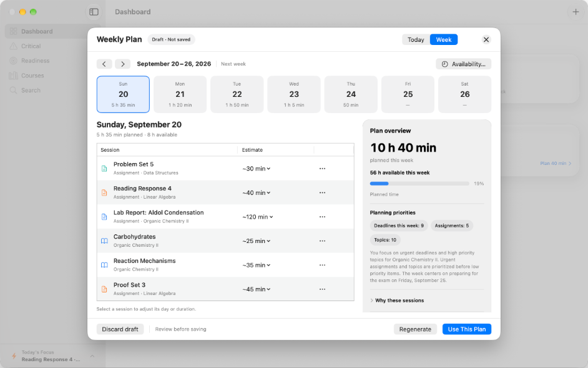Click the plus add button in the Dashboard toolbar

click(x=576, y=12)
